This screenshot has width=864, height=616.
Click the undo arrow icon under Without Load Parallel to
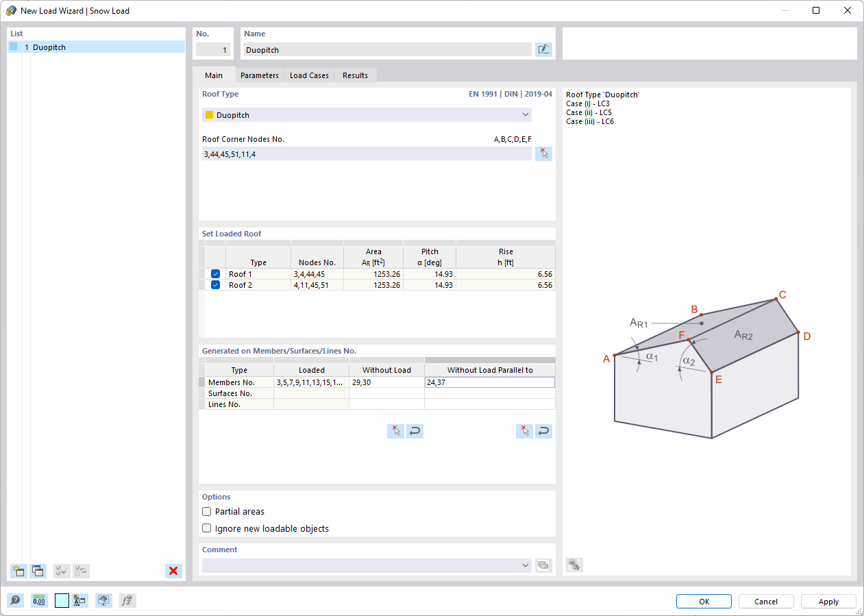point(543,431)
